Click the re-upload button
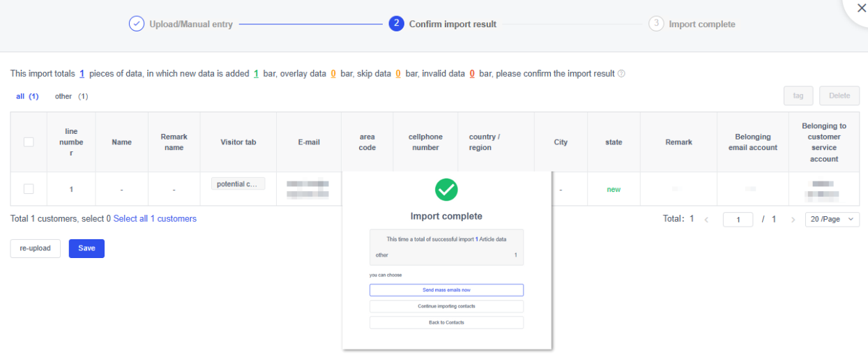Viewport: 868px width, 355px height. click(x=35, y=248)
